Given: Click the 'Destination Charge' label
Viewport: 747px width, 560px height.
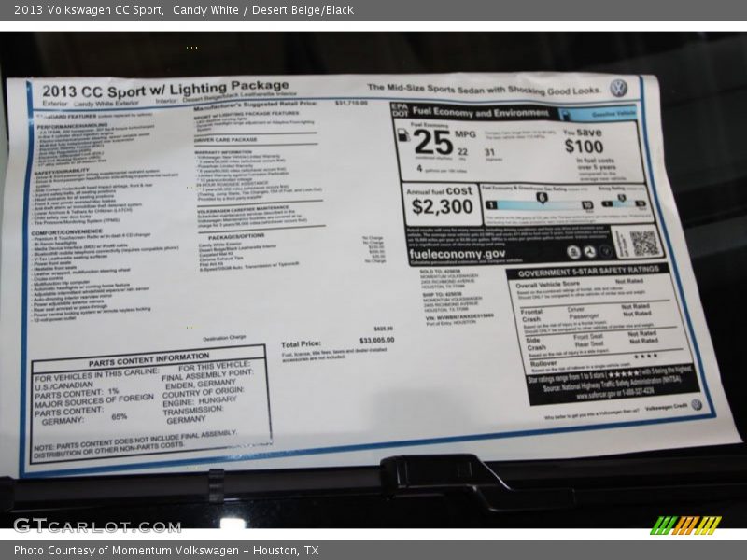Looking at the screenshot, I should 224,338.
